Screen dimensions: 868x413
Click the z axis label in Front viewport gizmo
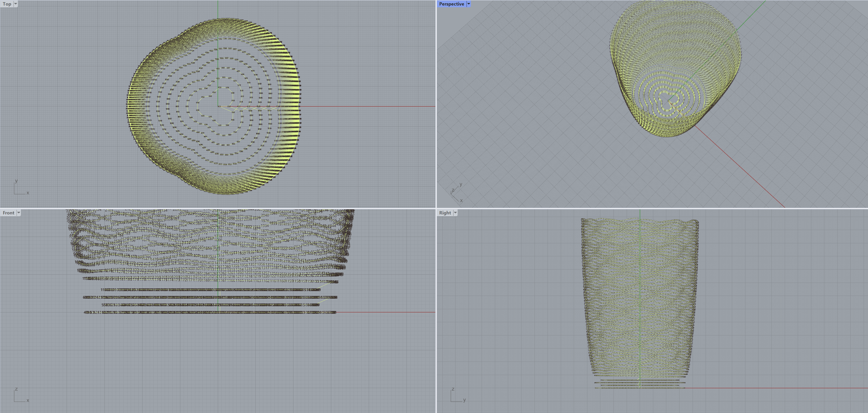(x=16, y=389)
